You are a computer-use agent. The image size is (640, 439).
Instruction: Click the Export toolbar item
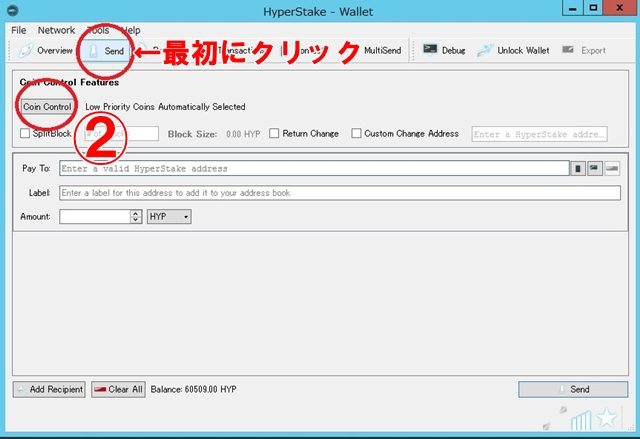[584, 51]
